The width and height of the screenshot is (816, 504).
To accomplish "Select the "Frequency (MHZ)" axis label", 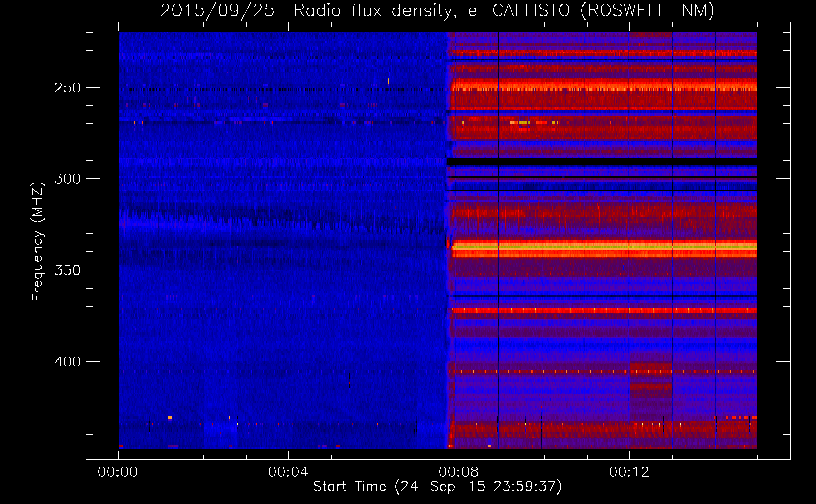I will tap(38, 241).
